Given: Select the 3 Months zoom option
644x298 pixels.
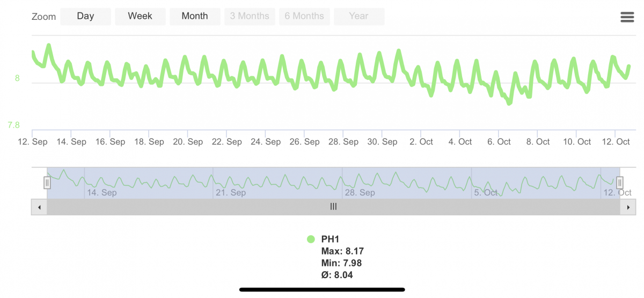Looking at the screenshot, I should click(250, 16).
